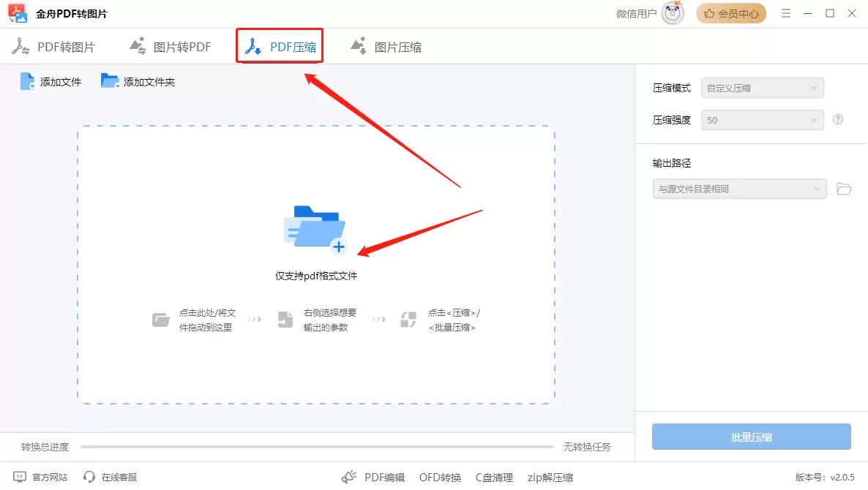Open the C盘清理 cleanup tool
This screenshot has height=490, width=868.
click(x=494, y=477)
